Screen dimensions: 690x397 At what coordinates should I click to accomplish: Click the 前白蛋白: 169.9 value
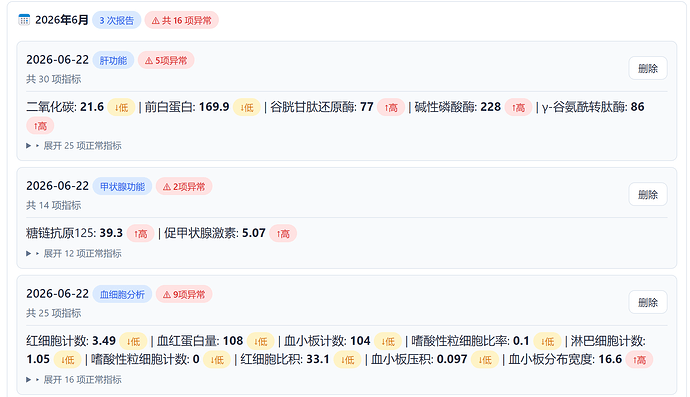[x=187, y=107]
